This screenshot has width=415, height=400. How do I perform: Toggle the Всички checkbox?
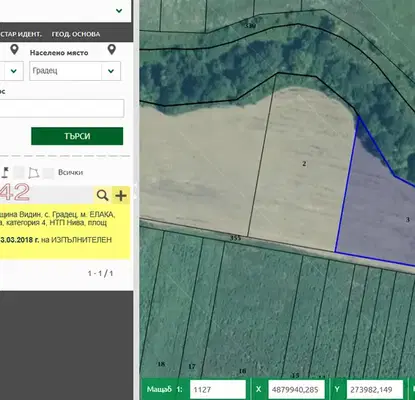click(48, 173)
